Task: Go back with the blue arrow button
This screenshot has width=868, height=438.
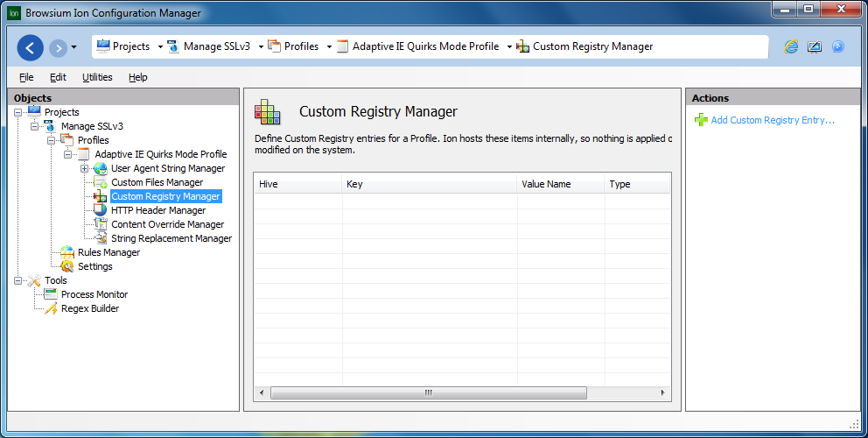Action: point(31,47)
